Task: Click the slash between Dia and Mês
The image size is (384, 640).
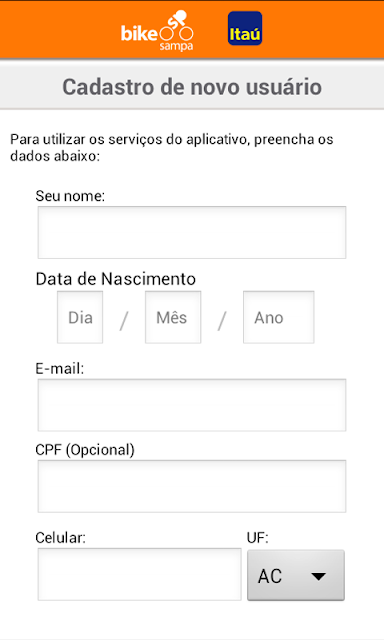Action: [124, 321]
